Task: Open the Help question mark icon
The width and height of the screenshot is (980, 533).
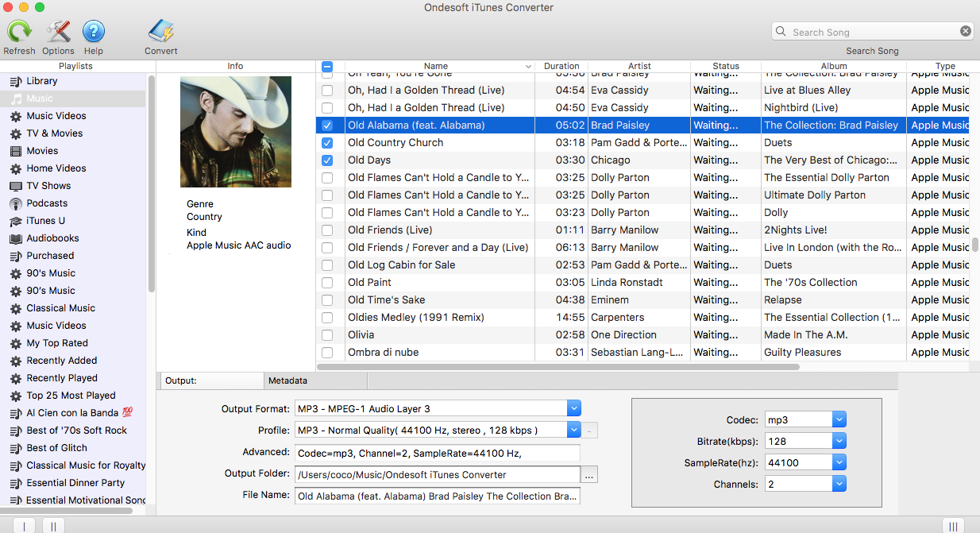Action: coord(94,32)
